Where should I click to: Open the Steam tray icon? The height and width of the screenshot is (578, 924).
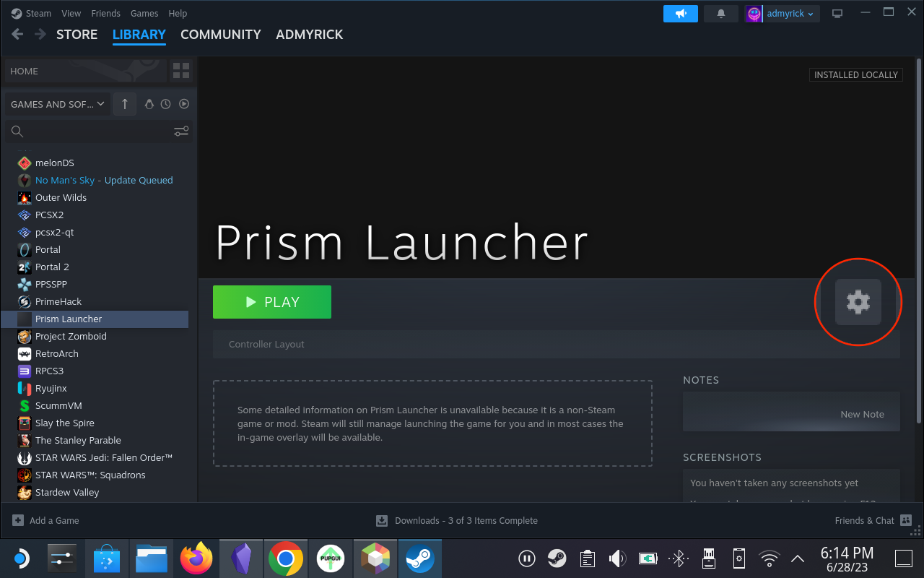pyautogui.click(x=557, y=558)
